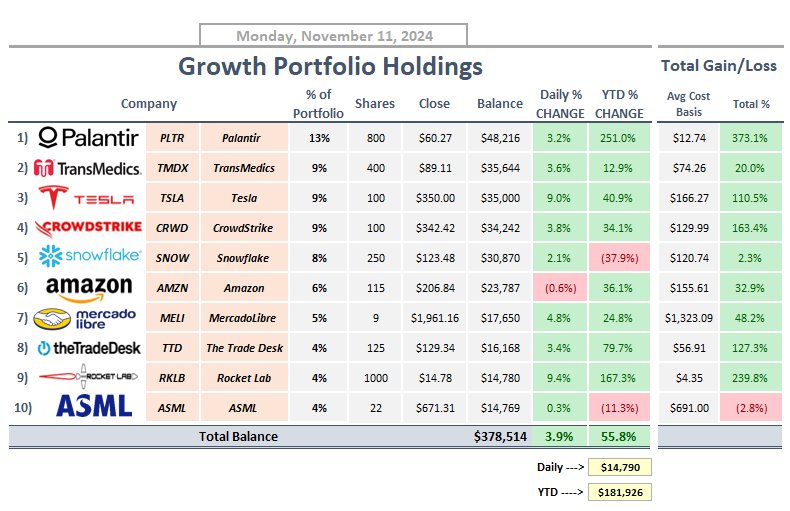Click the Amazon logo
This screenshot has width=790, height=511.
tap(88, 288)
